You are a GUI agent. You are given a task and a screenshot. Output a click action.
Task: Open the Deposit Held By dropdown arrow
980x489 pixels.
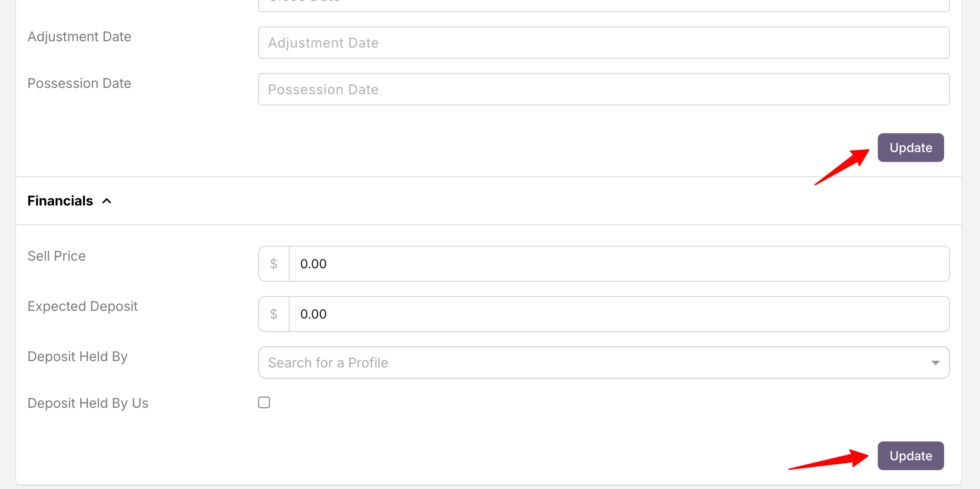tap(935, 362)
